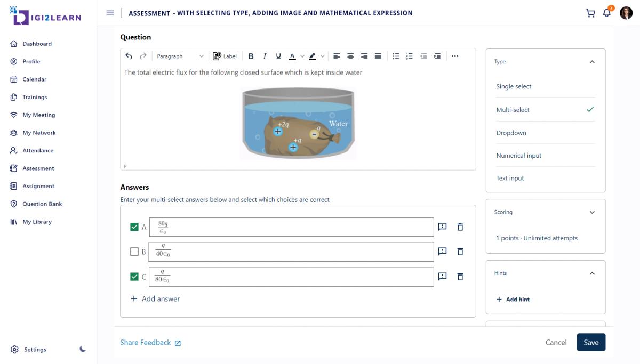640x364 pixels.
Task: Save the assessment question
Action: (x=591, y=342)
